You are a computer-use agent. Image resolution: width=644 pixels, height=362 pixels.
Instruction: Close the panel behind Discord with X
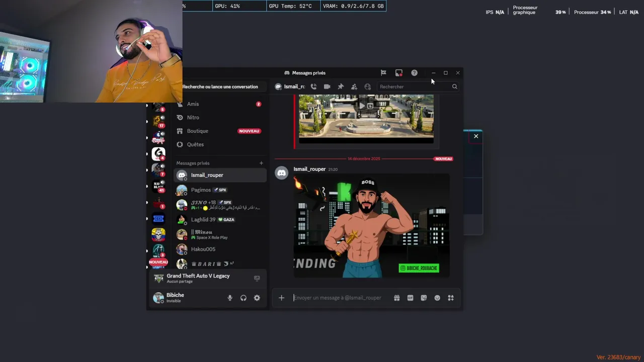coord(476,136)
